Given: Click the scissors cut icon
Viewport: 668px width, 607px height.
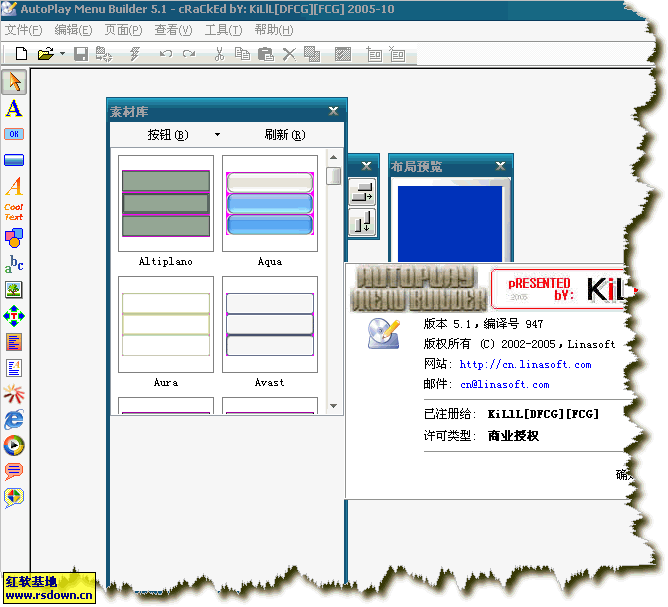Looking at the screenshot, I should pyautogui.click(x=219, y=54).
